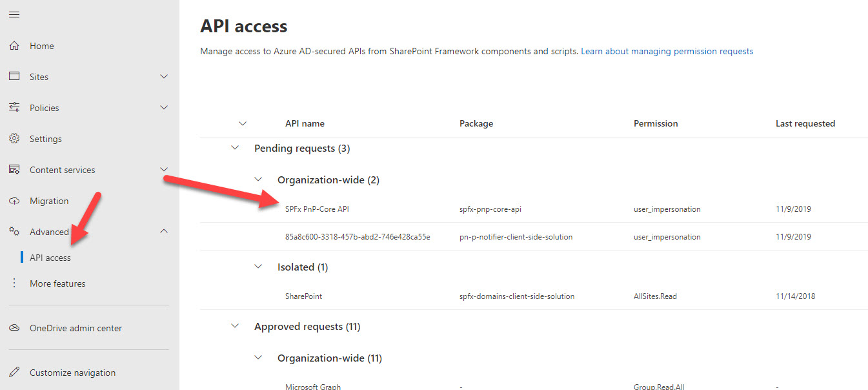Click the Content services icon
This screenshot has width=868, height=390.
click(14, 170)
